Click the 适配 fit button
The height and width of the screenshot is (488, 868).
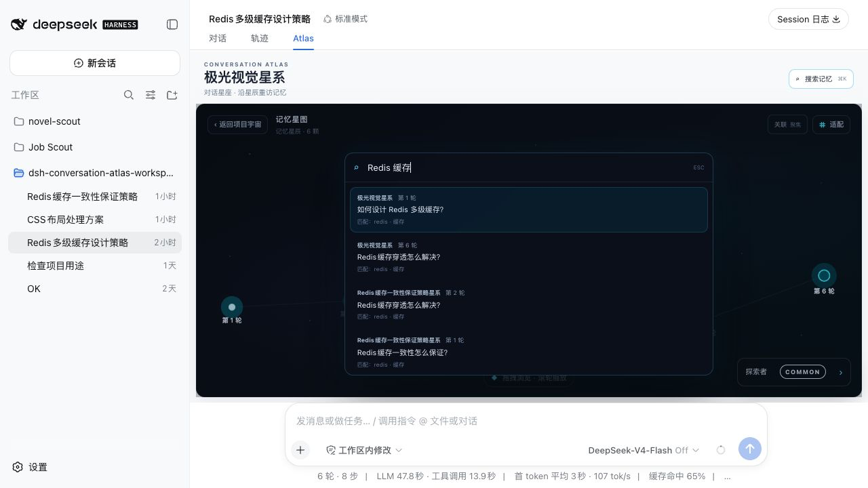pos(831,125)
